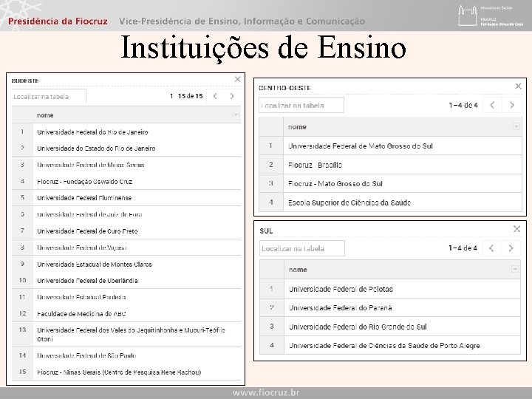The width and height of the screenshot is (532, 399).
Task: Click the search field in SUDESTE panel
Action: (49, 96)
